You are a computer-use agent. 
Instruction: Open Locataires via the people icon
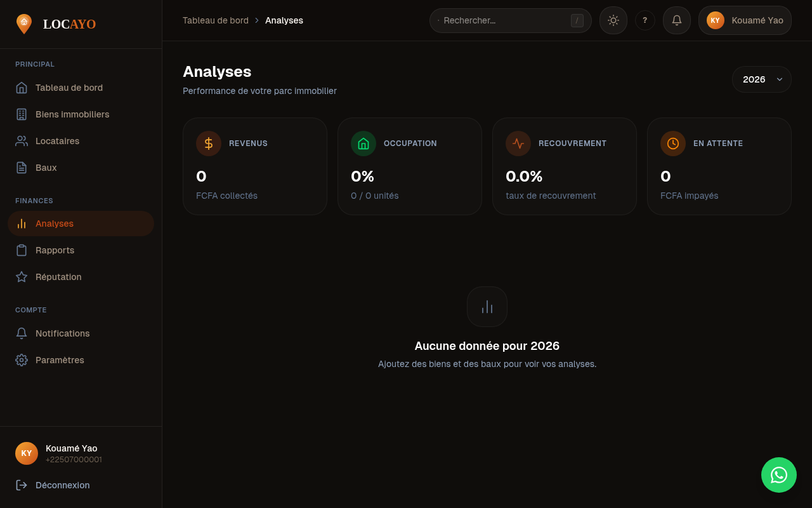click(x=21, y=140)
